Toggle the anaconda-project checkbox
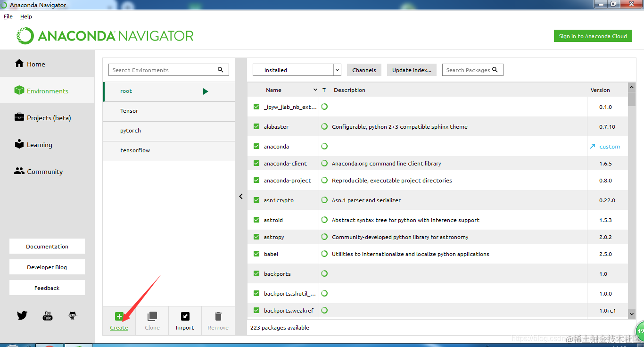The image size is (644, 347). tap(256, 180)
